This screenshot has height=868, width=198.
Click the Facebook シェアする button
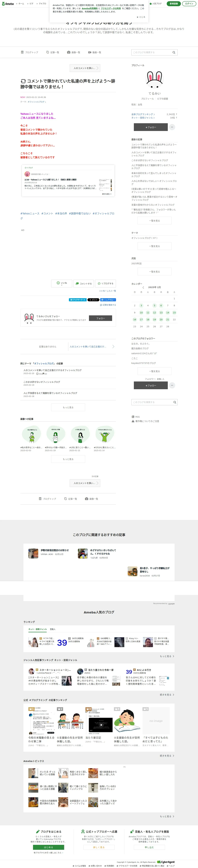click(108, 300)
